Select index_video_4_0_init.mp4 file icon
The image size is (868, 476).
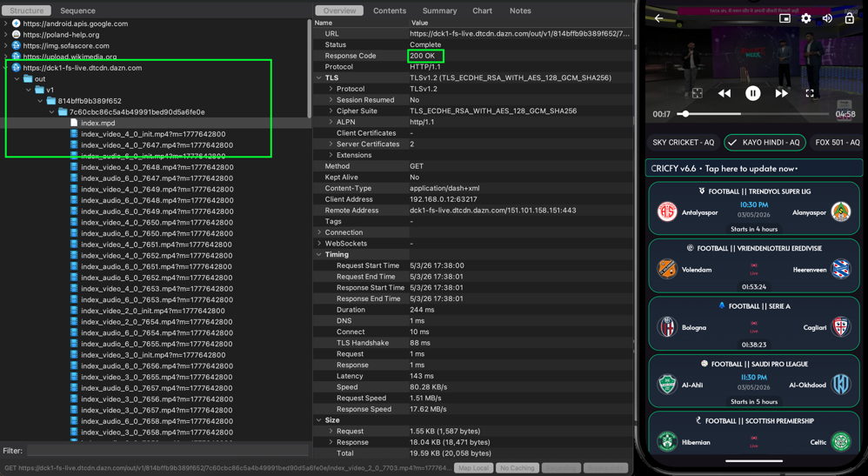(x=74, y=133)
